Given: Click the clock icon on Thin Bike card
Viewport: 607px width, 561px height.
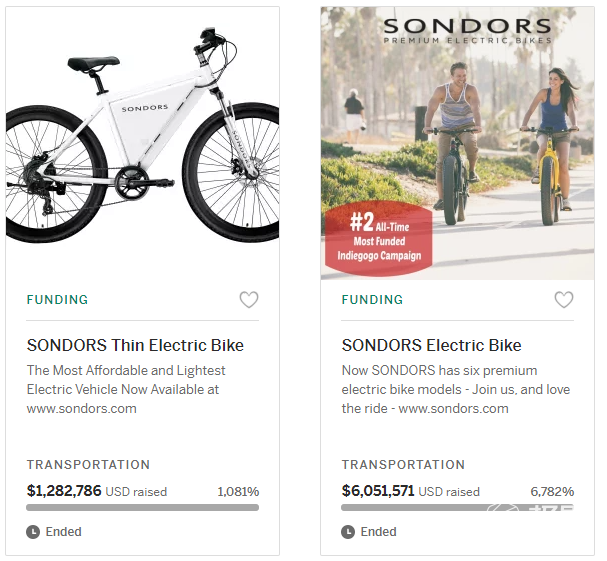Looking at the screenshot, I should [x=33, y=532].
